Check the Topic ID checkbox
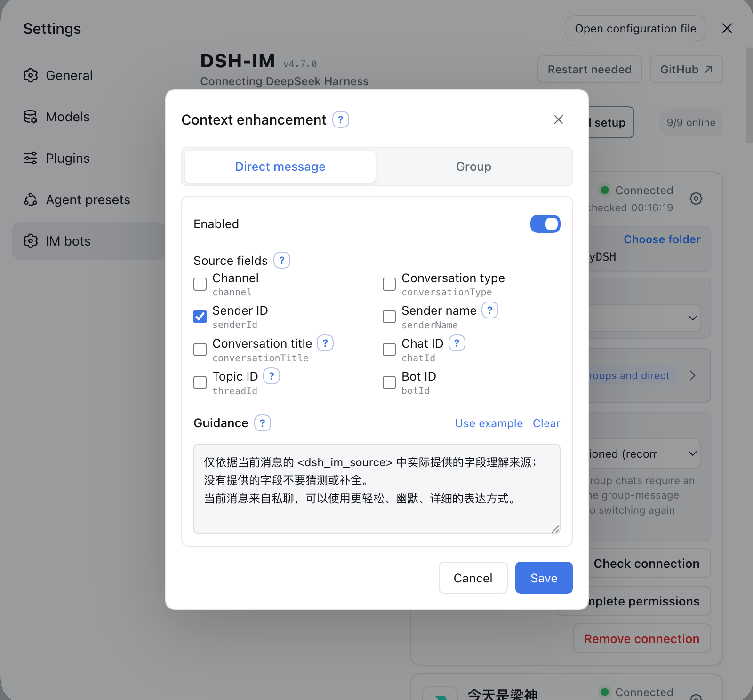The image size is (753, 700). click(x=200, y=382)
